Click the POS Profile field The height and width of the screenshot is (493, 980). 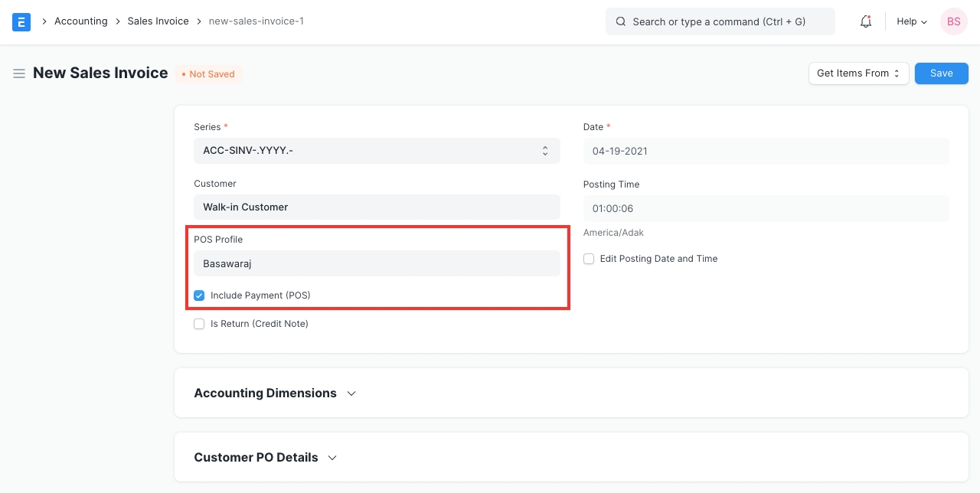[x=377, y=263]
